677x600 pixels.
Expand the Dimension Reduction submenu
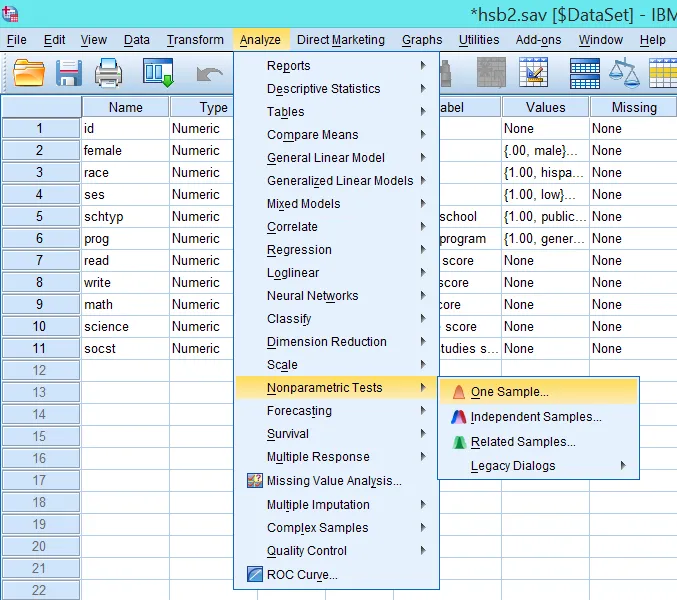point(337,342)
